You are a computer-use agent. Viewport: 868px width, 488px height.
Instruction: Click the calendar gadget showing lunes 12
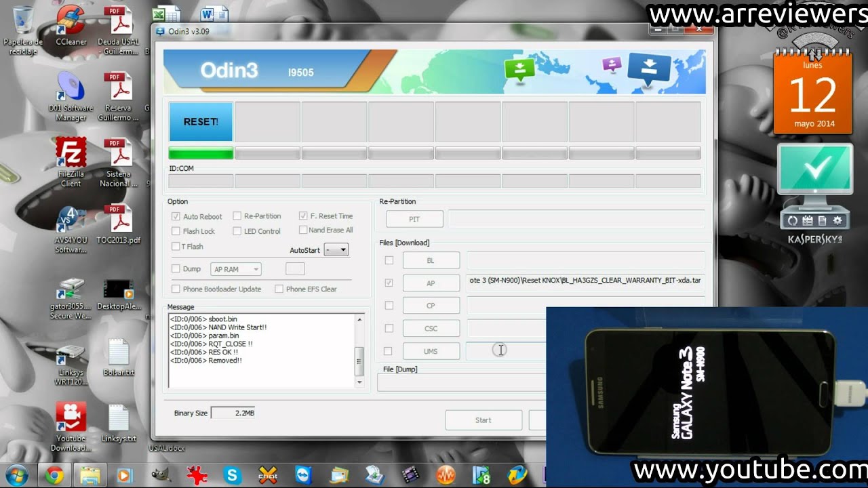(813, 93)
